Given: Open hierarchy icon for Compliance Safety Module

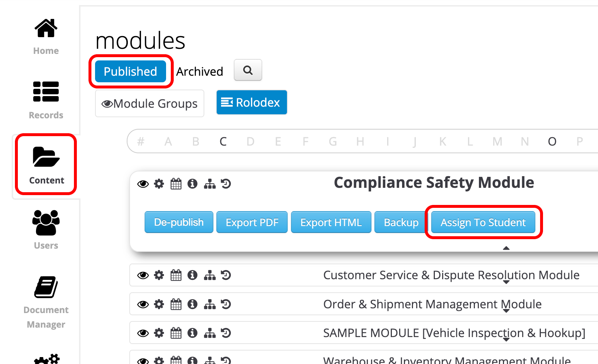Looking at the screenshot, I should point(210,184).
